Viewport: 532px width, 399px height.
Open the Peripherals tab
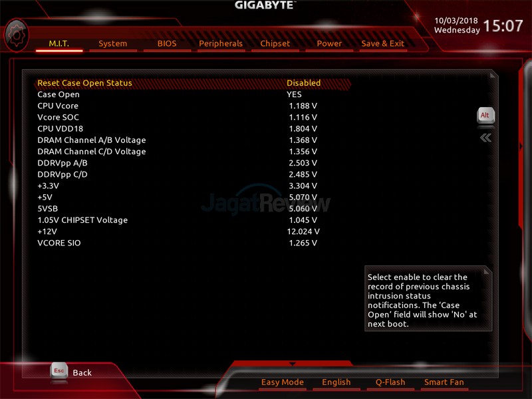pyautogui.click(x=221, y=44)
